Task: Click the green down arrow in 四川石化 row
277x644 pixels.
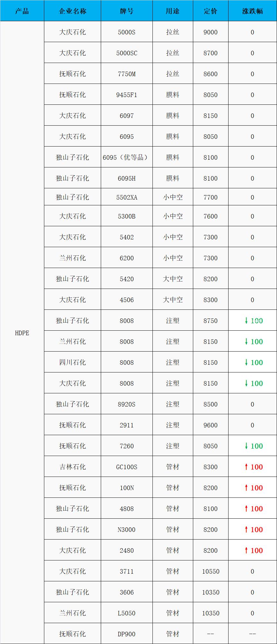Action: pos(246,362)
